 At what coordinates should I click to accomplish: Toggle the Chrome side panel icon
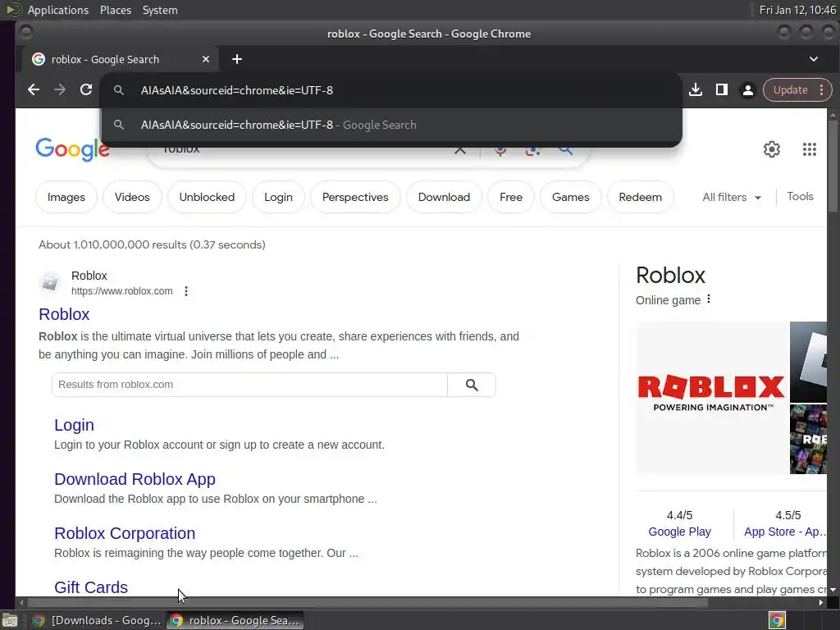[722, 90]
